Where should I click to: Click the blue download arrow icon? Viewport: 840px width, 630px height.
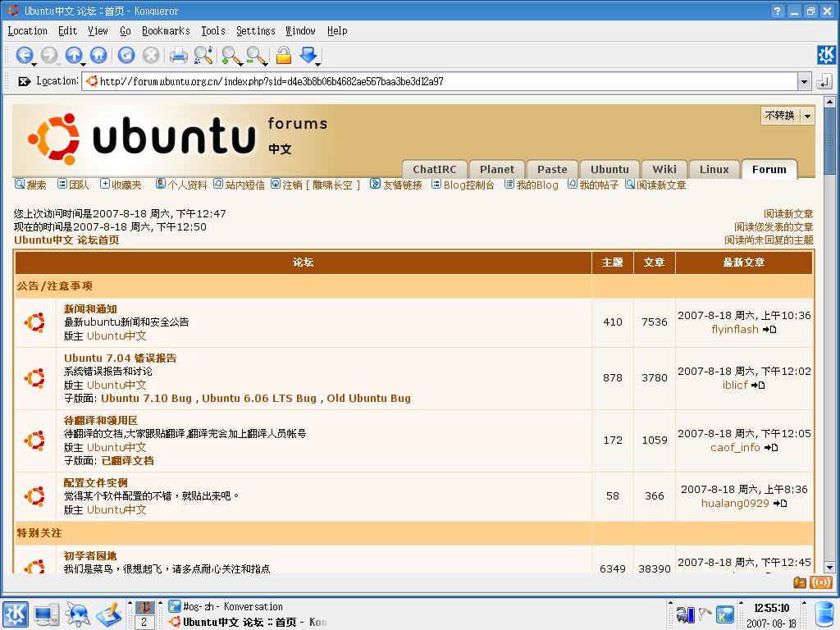308,55
